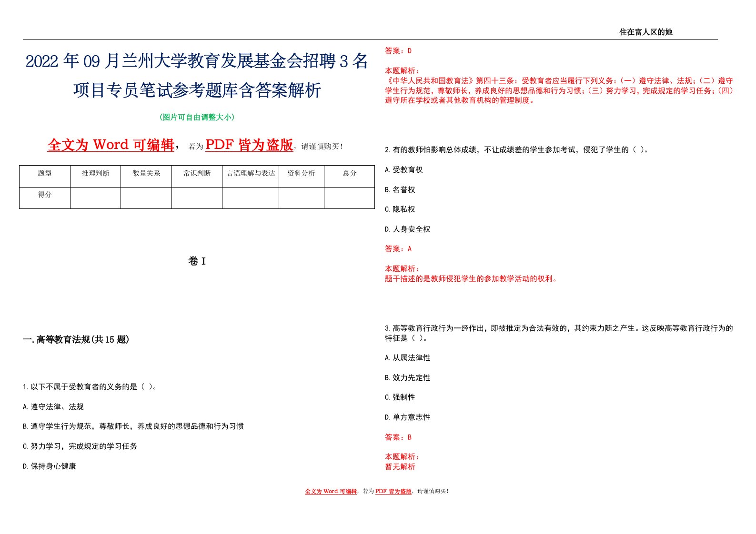Click question 3 about '高等教育行政行为一经作出'
The image size is (756, 534).
click(559, 333)
